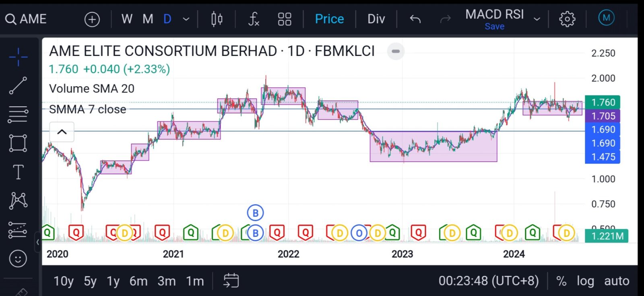Image resolution: width=644 pixels, height=296 pixels.
Task: Select the Fibonacci retracement tool
Action: 18,114
